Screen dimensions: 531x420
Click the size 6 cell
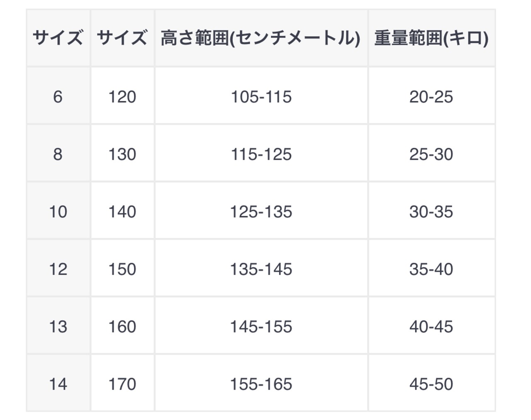[x=58, y=95]
